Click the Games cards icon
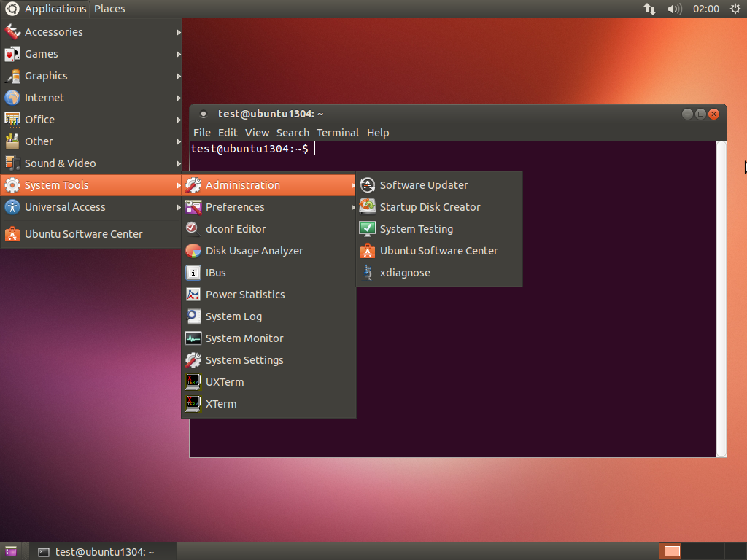The image size is (747, 560). coord(12,54)
